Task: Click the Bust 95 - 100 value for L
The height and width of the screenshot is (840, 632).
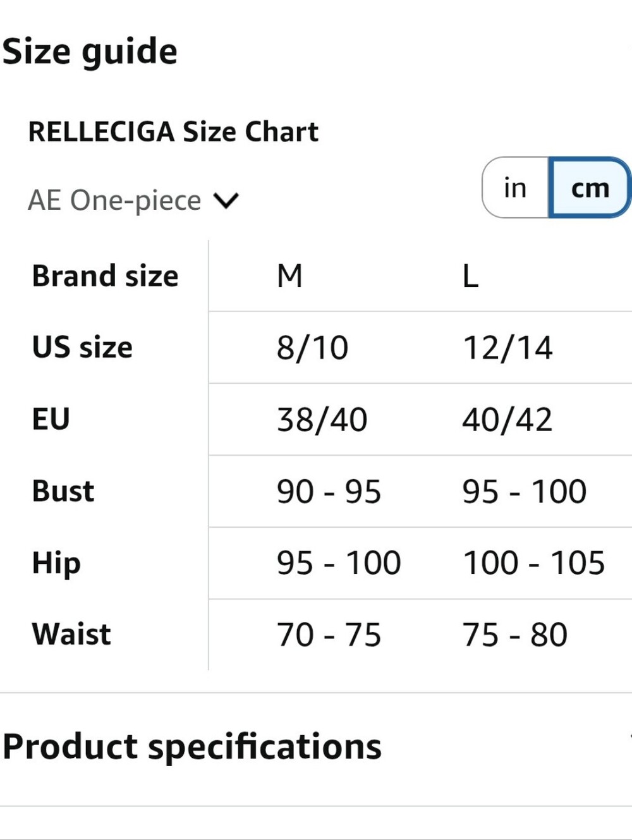Action: [x=525, y=492]
